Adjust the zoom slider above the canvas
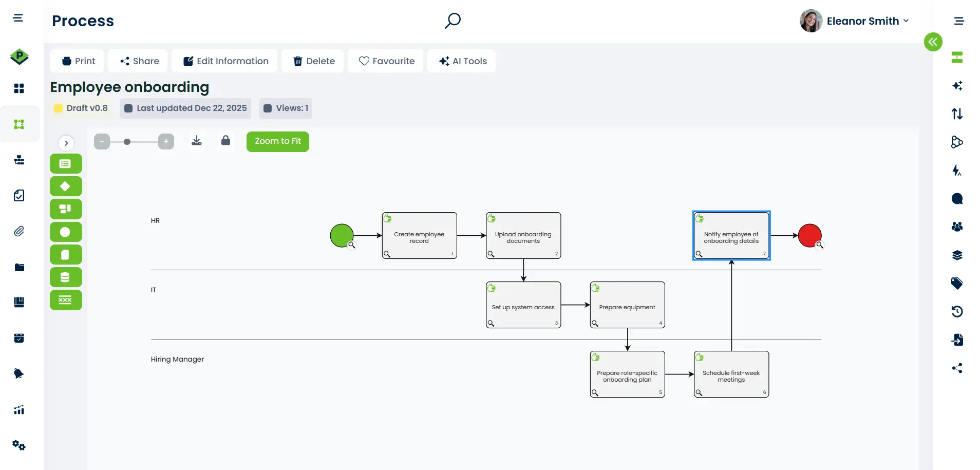 tap(128, 141)
